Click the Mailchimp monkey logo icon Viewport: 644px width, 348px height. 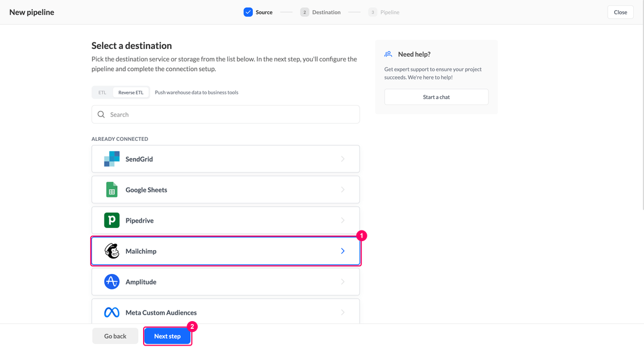tap(112, 251)
